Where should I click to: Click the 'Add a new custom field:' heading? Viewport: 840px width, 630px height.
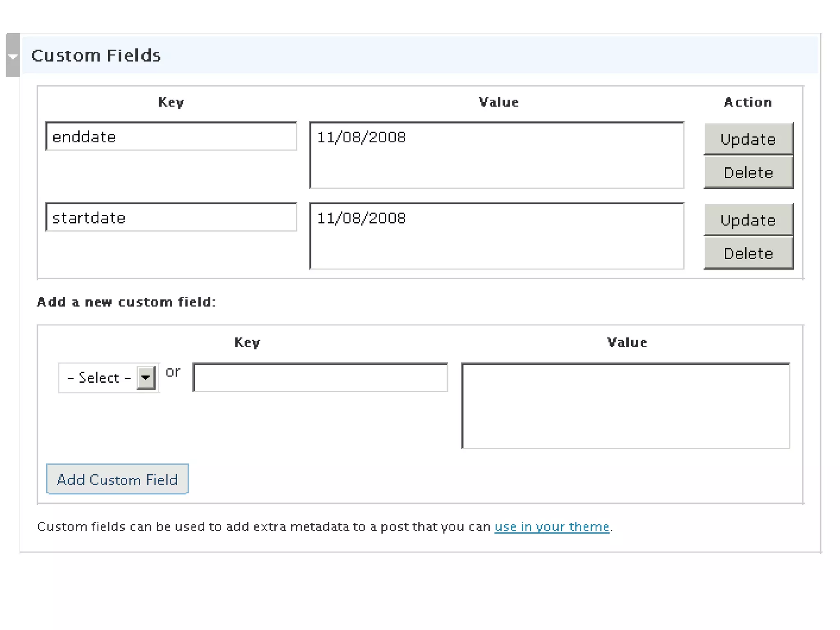tap(126, 302)
